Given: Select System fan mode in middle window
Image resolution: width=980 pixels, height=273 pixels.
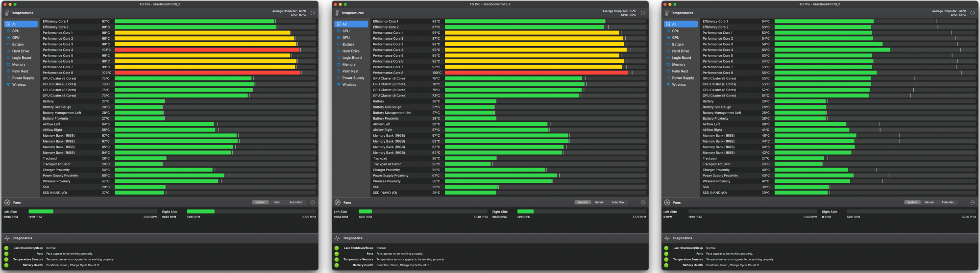Looking at the screenshot, I should (583, 202).
